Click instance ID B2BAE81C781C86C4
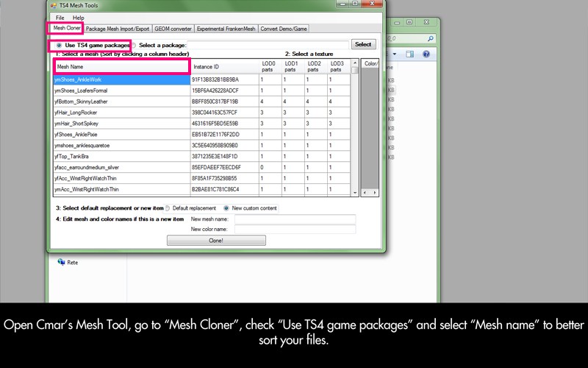 pyautogui.click(x=215, y=189)
